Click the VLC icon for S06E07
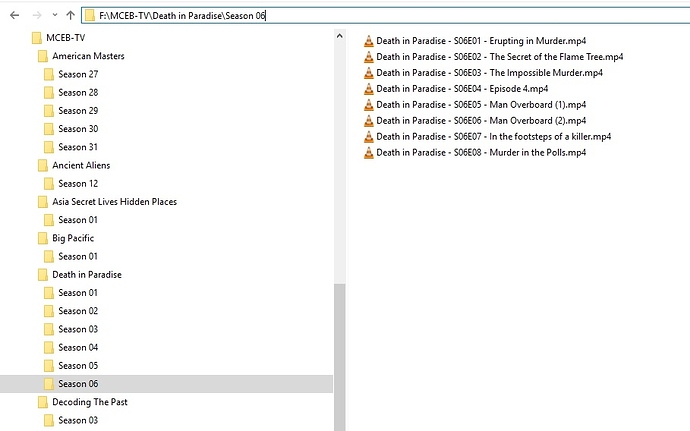This screenshot has height=431, width=690. (369, 136)
